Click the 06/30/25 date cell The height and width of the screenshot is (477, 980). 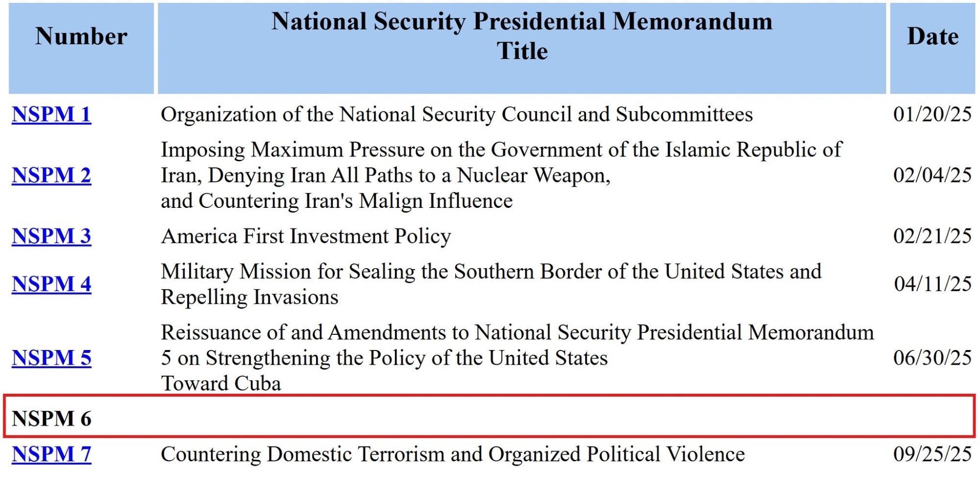pyautogui.click(x=932, y=358)
